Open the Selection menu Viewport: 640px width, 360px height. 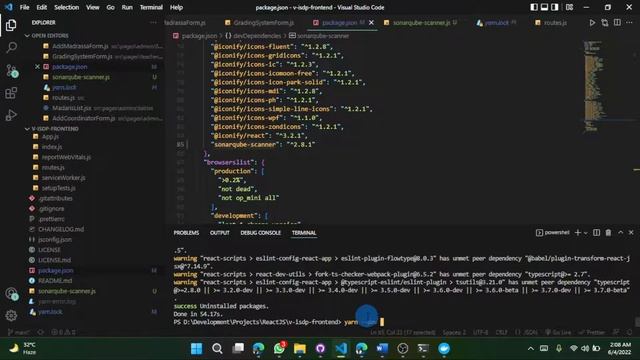[67, 7]
